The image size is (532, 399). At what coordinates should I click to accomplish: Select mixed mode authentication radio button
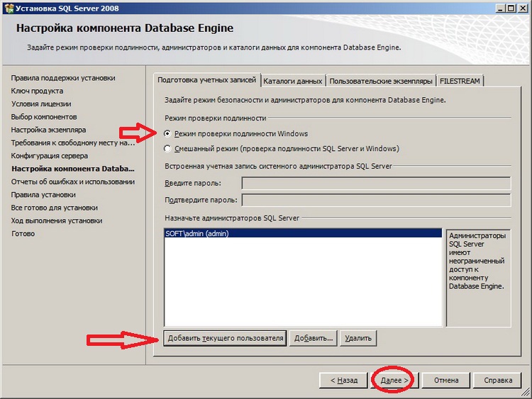[x=167, y=149]
